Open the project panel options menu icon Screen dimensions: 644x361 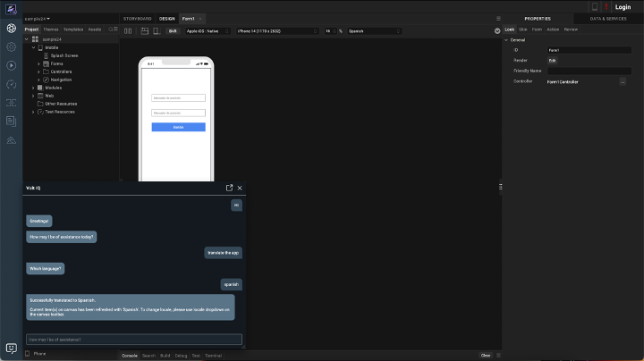[115, 29]
